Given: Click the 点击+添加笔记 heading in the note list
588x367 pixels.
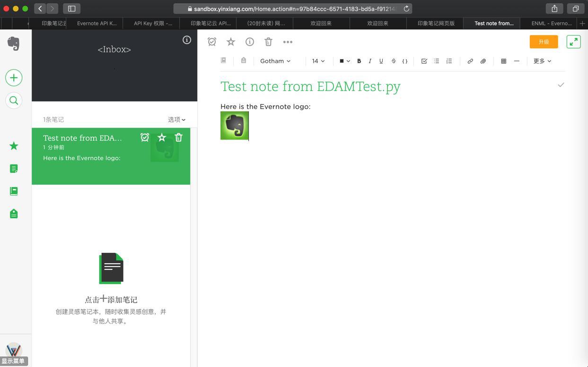Looking at the screenshot, I should [111, 299].
